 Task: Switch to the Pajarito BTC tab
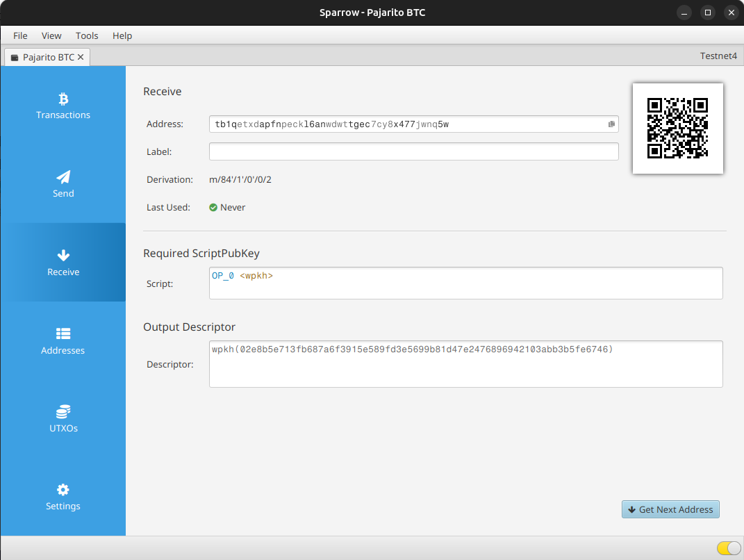(x=49, y=58)
